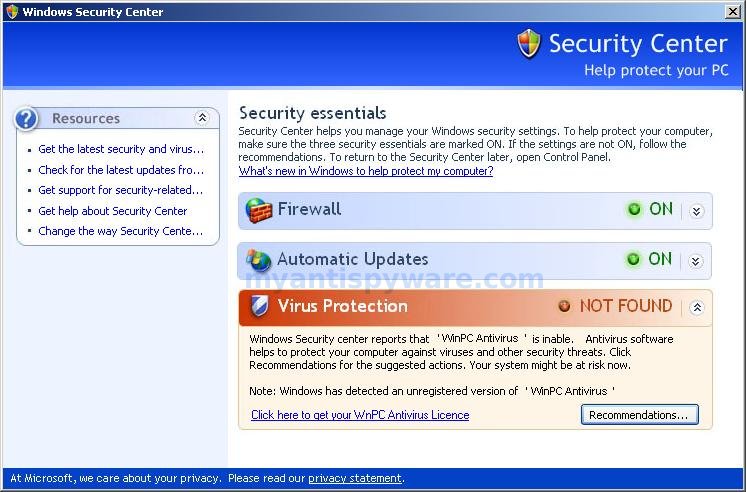Open Get help about Security Center
Image resolution: width=746 pixels, height=492 pixels.
(113, 211)
